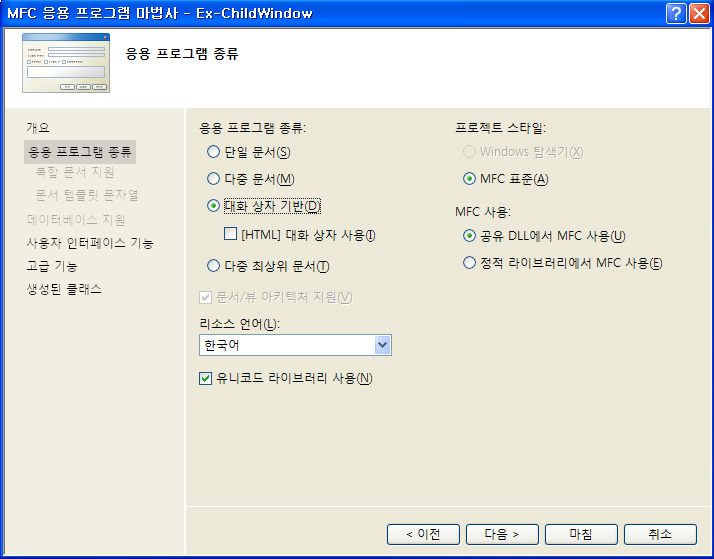Select 정적 라이브러리에서 MFC 사용(E)
This screenshot has height=559, width=714.
pos(469,263)
